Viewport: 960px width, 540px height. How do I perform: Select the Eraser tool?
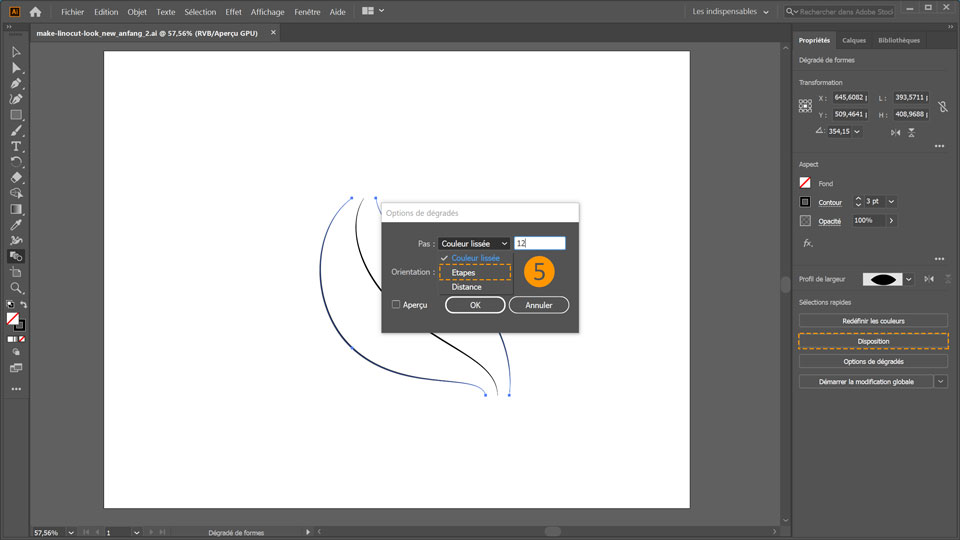pos(16,178)
